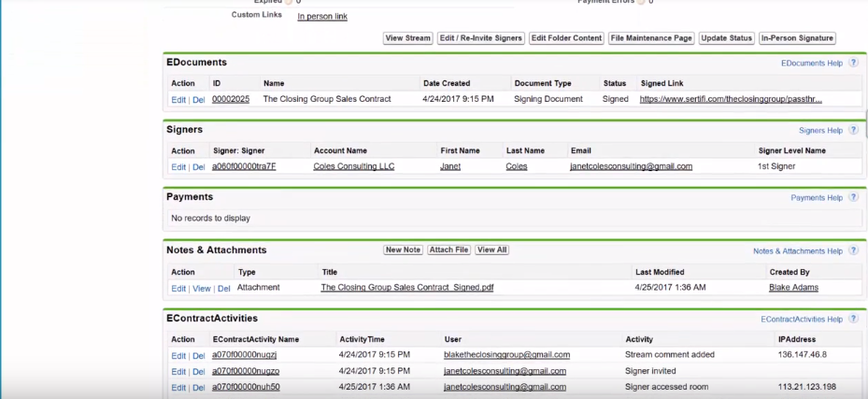Click signer email janetcolesconsulting@gmail.com in Signers
Image resolution: width=868 pixels, height=399 pixels.
pyautogui.click(x=631, y=166)
